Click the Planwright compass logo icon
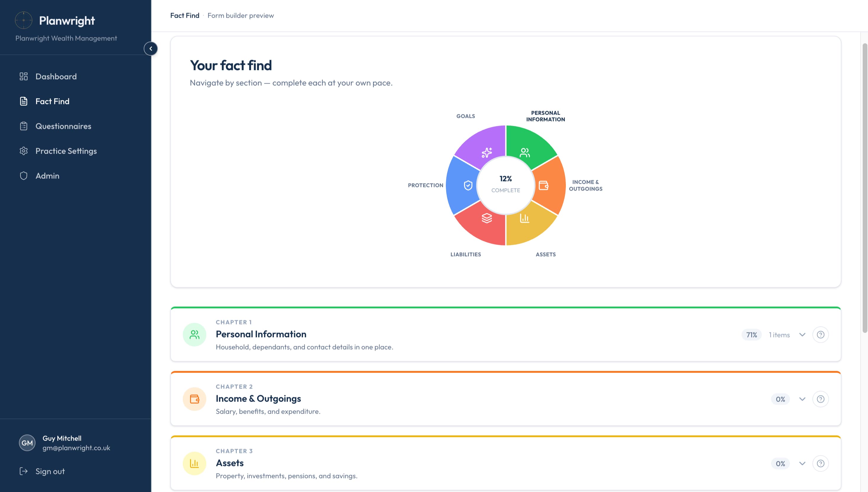Image resolution: width=868 pixels, height=492 pixels. point(24,20)
